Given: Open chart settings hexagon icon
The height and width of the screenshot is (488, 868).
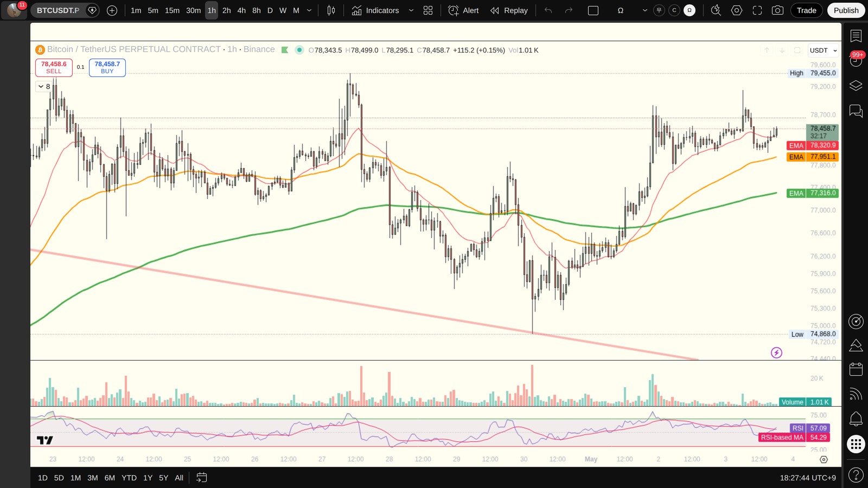Looking at the screenshot, I should pyautogui.click(x=737, y=10).
